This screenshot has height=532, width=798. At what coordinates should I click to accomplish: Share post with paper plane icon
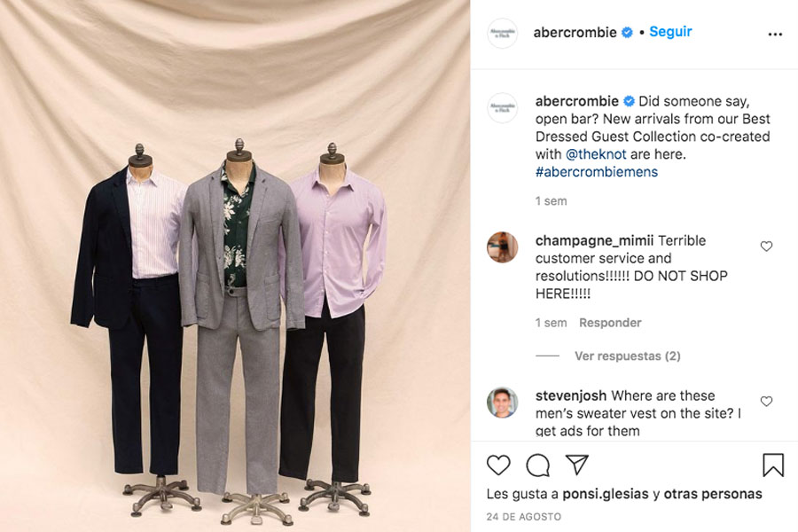tap(577, 465)
